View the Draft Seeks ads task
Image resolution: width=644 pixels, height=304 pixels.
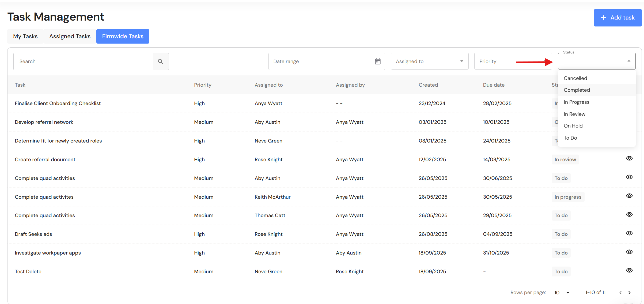click(629, 233)
